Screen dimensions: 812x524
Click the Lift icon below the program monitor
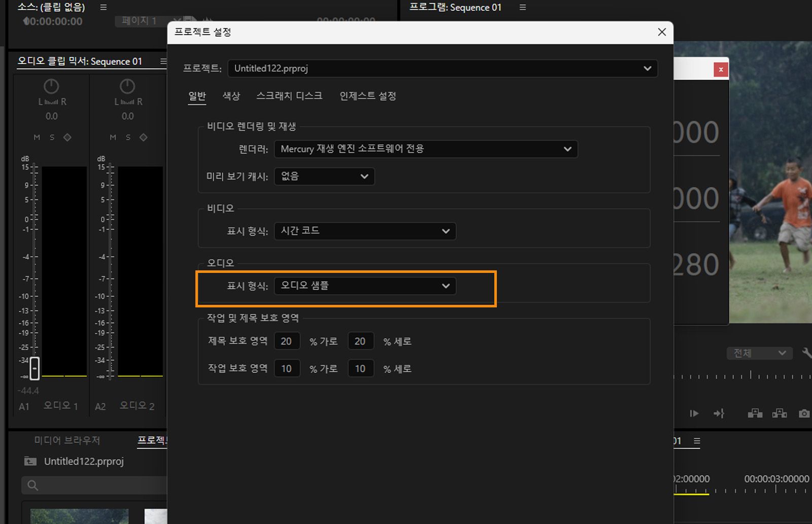pos(755,413)
